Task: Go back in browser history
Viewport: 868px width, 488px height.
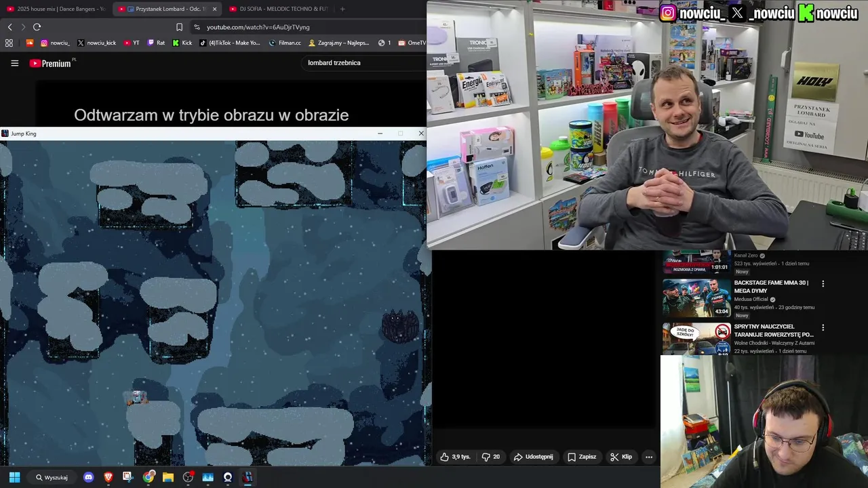Action: click(9, 27)
